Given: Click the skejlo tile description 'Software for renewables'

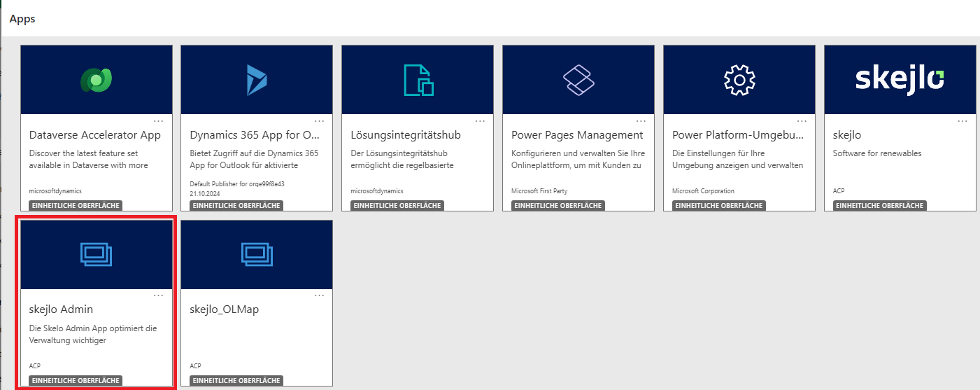Looking at the screenshot, I should 877,153.
